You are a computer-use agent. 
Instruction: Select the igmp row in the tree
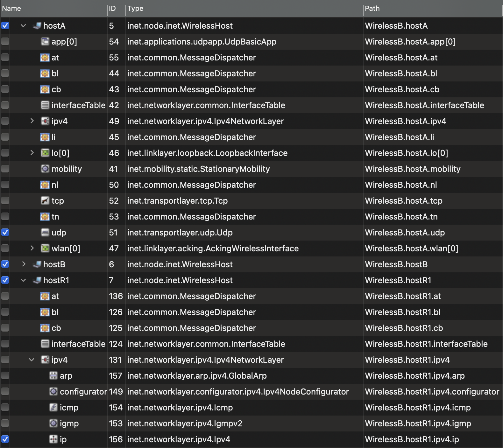pos(69,423)
